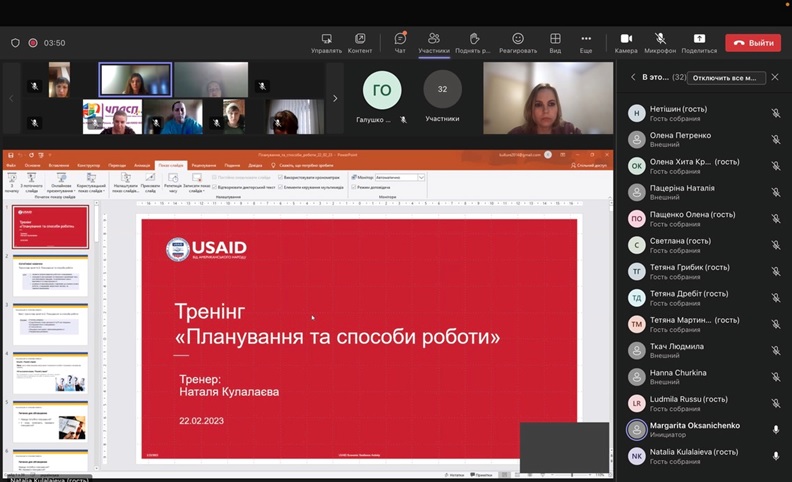
Task: Leave meeting with the Выйти button
Action: pos(753,43)
